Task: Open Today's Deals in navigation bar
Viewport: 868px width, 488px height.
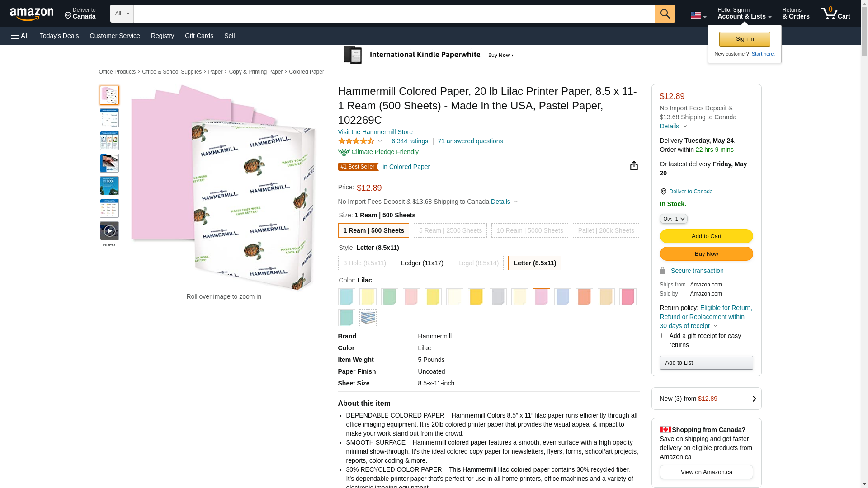Action: pyautogui.click(x=59, y=36)
